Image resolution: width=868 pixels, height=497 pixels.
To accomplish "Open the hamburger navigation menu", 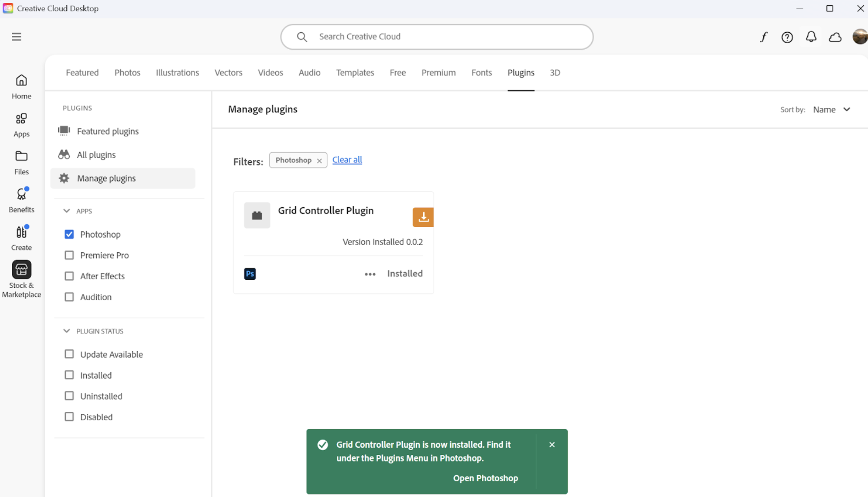I will pyautogui.click(x=17, y=37).
